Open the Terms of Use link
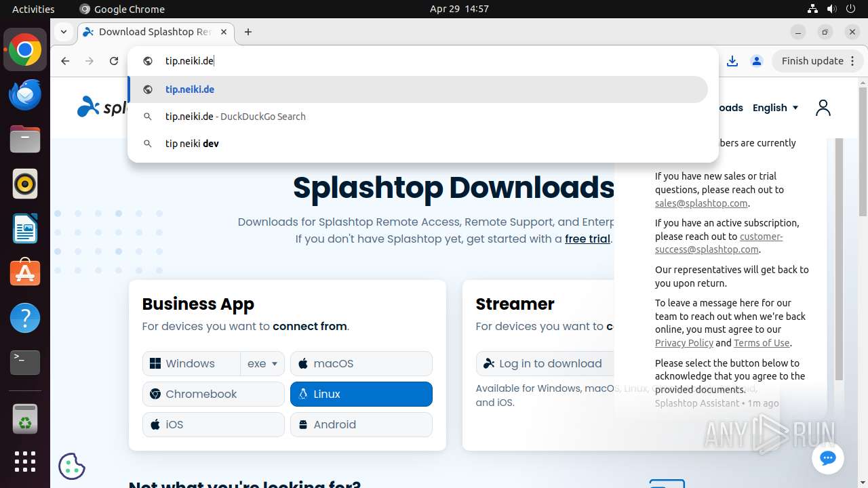Viewport: 868px width, 488px height. point(762,343)
